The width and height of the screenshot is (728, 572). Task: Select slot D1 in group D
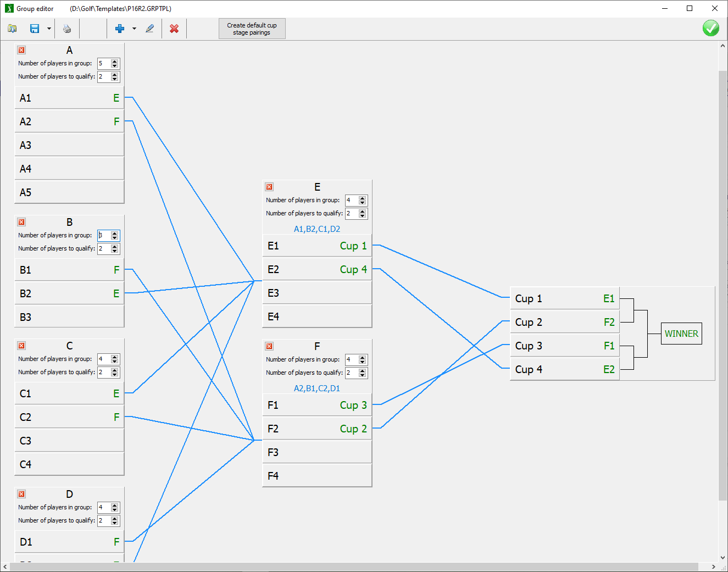coord(69,542)
